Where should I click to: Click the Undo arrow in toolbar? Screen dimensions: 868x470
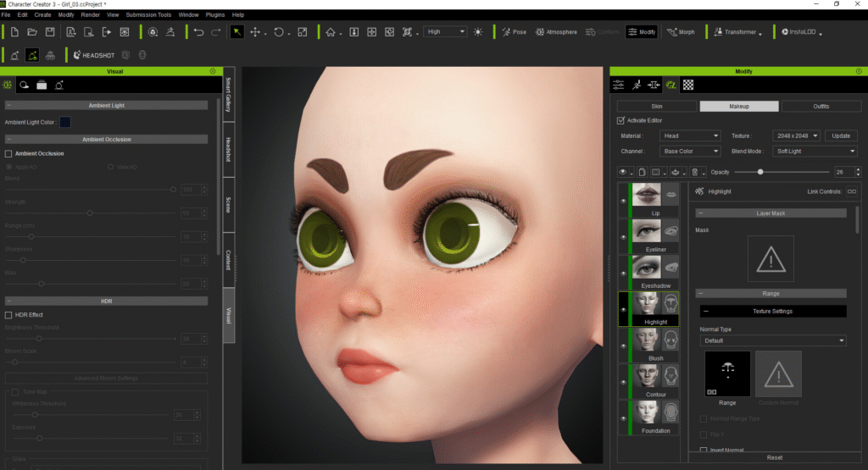coord(198,32)
